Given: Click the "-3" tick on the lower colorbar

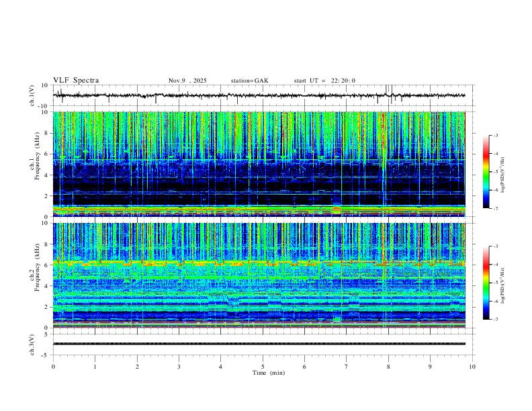Looking at the screenshot, I should (495, 246).
